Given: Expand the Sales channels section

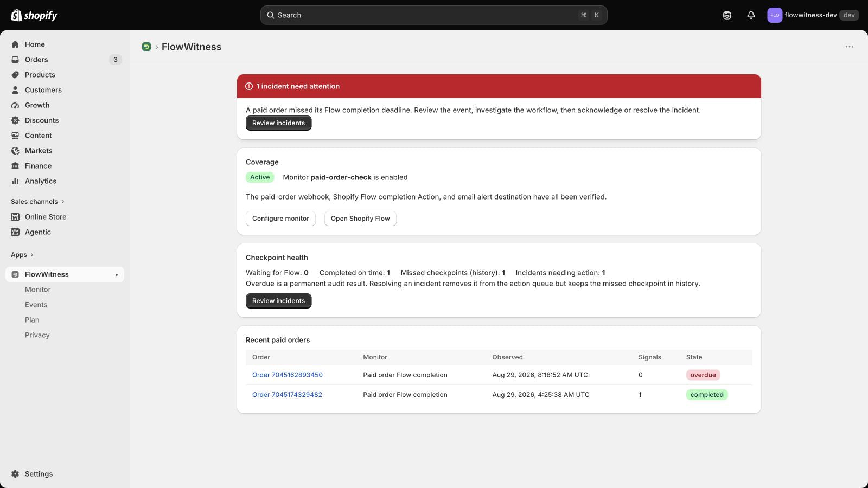Looking at the screenshot, I should [x=37, y=202].
